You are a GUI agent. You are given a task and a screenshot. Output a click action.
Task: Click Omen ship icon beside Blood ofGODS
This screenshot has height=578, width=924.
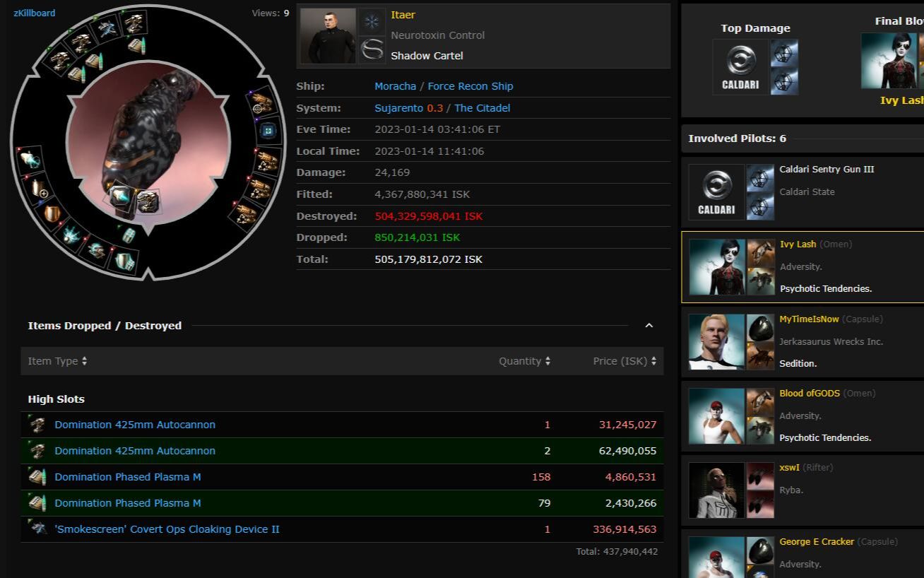(x=761, y=402)
